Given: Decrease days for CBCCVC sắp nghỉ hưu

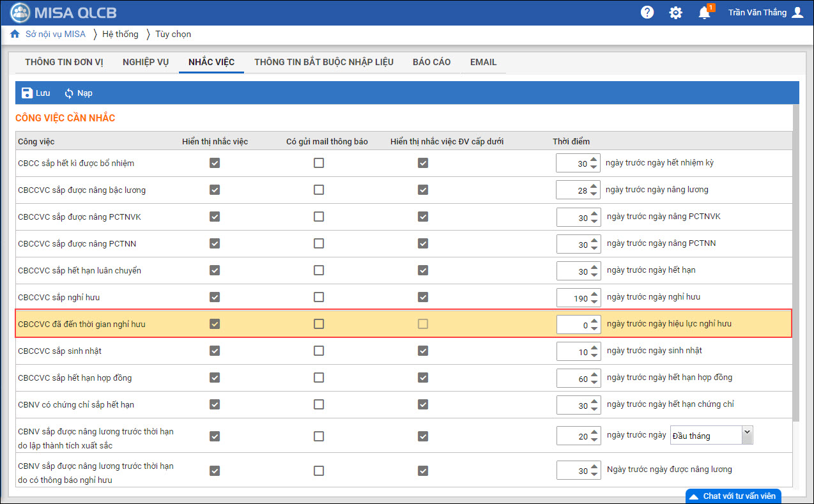Looking at the screenshot, I should [x=594, y=301].
